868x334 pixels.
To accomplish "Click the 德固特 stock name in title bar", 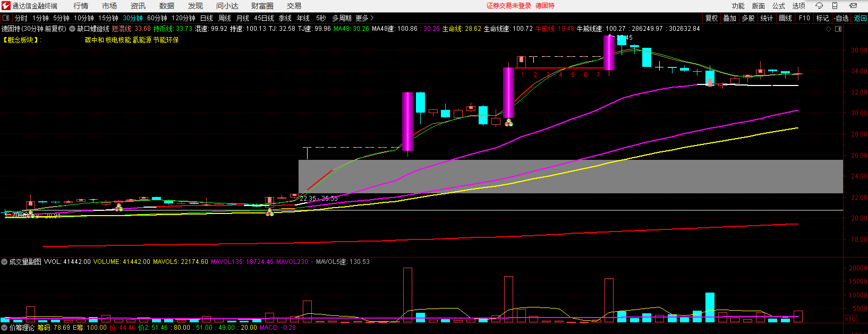I will pyautogui.click(x=545, y=6).
